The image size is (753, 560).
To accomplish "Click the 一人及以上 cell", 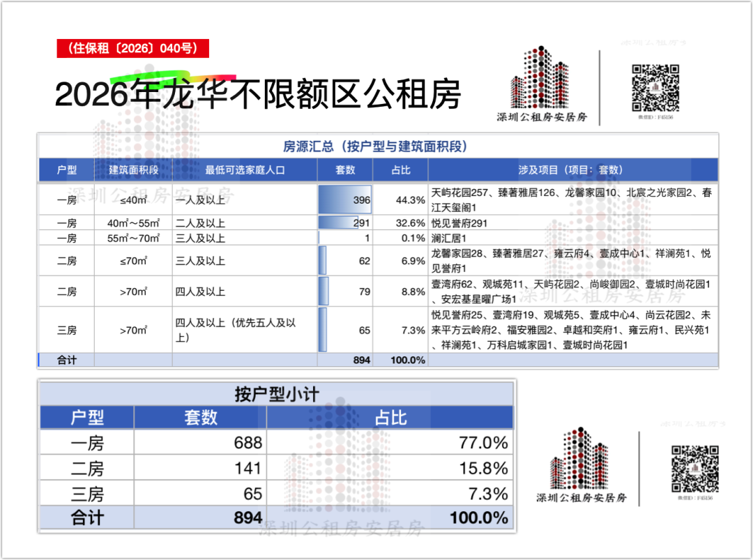I will 245,199.
